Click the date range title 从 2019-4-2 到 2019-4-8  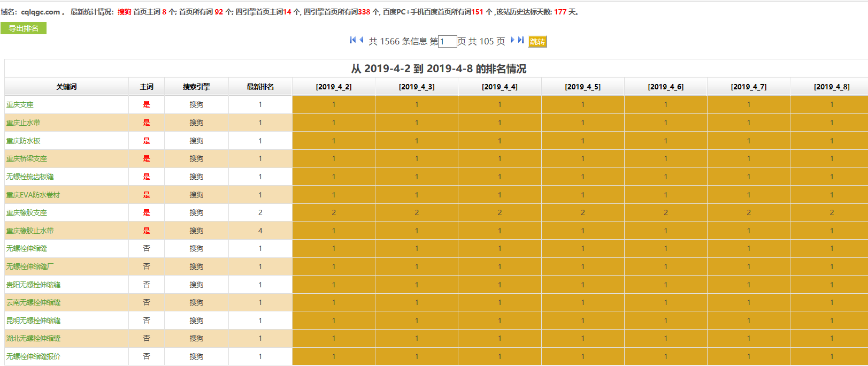click(x=439, y=68)
